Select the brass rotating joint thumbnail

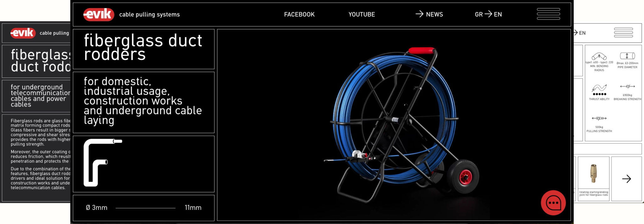point(593,173)
